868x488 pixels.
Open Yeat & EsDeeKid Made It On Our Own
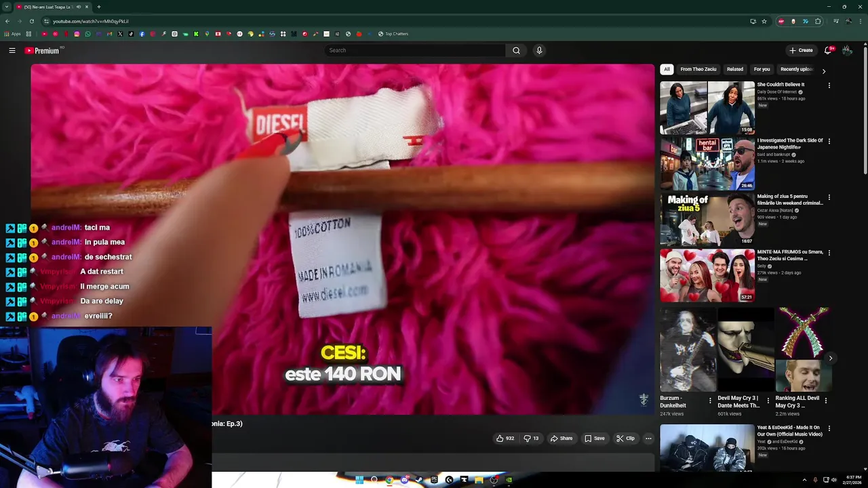pyautogui.click(x=707, y=448)
